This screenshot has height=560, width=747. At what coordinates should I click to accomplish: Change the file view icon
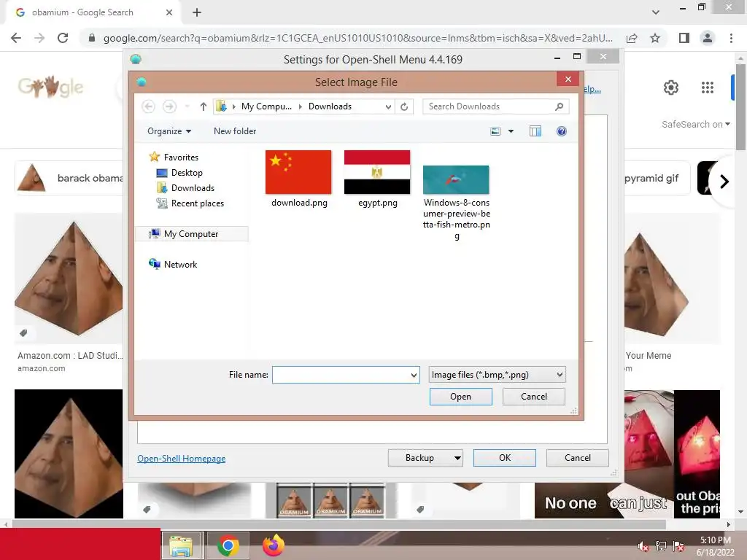coord(495,131)
